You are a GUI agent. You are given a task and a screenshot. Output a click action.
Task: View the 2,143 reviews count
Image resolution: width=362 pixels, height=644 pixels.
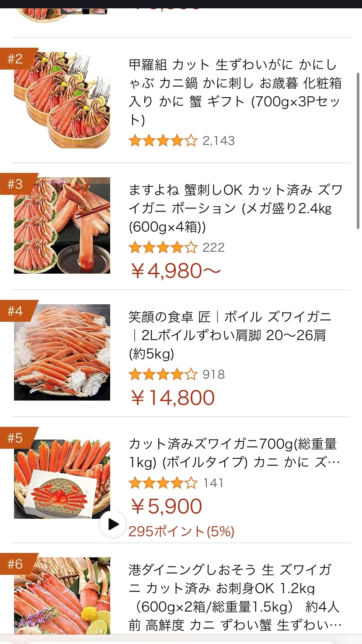click(x=219, y=141)
